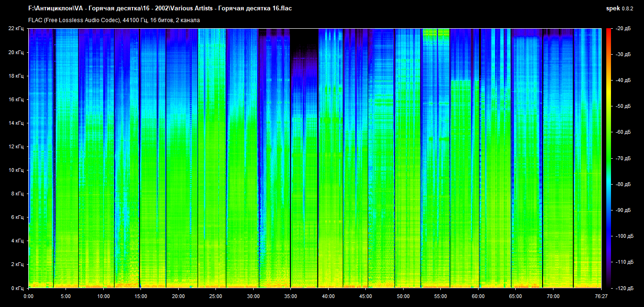Click the 5:00 time axis label
Viewport: 644px width, 307px height.
tap(66, 297)
